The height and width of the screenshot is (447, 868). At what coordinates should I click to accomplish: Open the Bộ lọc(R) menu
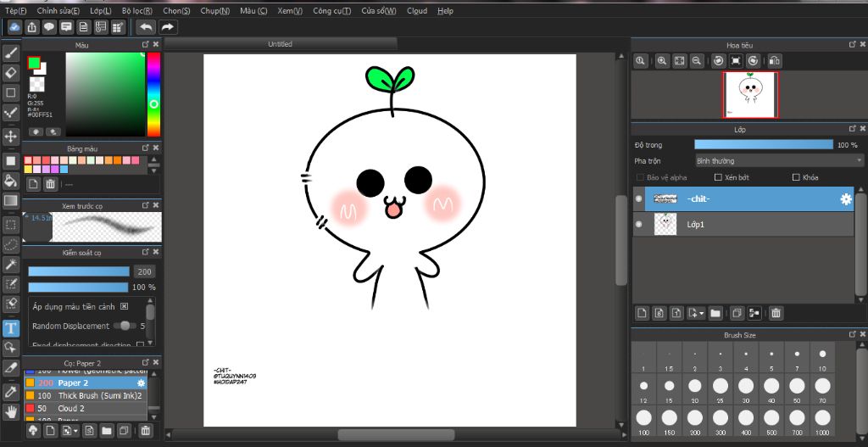136,10
